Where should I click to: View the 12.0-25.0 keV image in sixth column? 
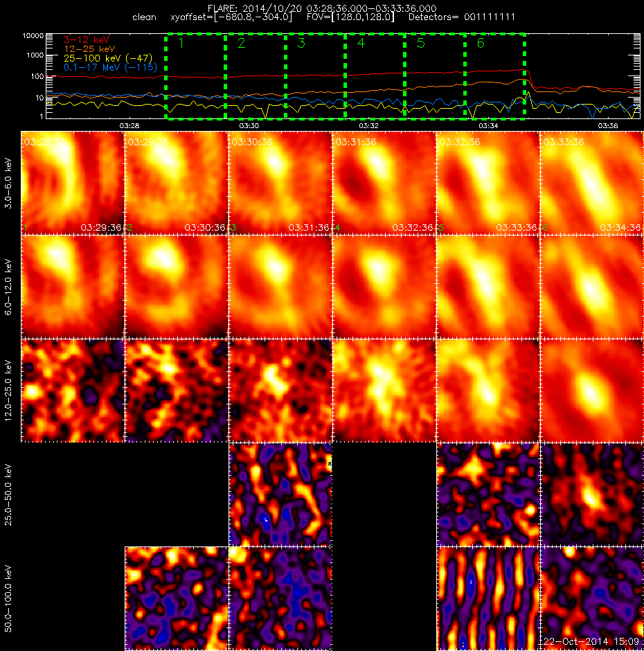click(591, 391)
